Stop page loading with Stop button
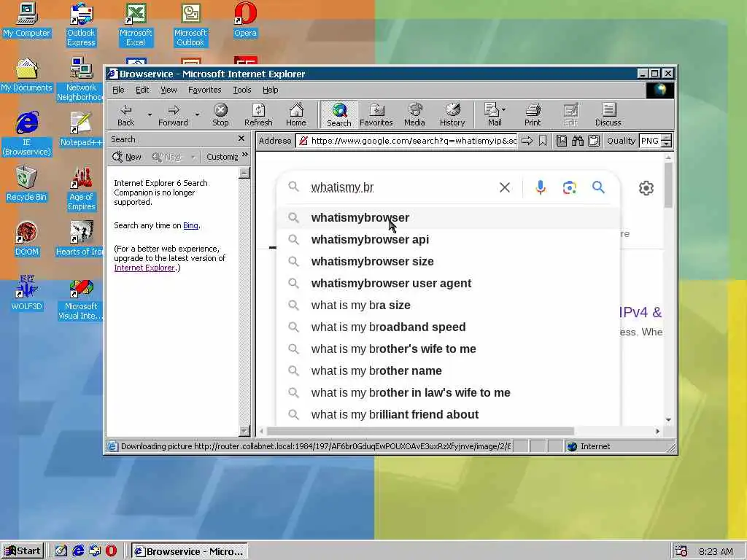Screen dimensions: 747x560 point(220,114)
